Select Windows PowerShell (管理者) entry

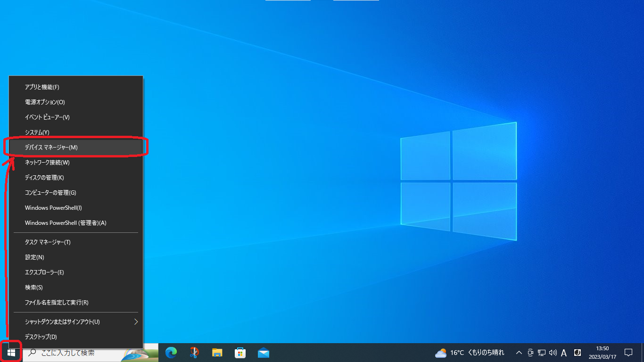point(75,223)
